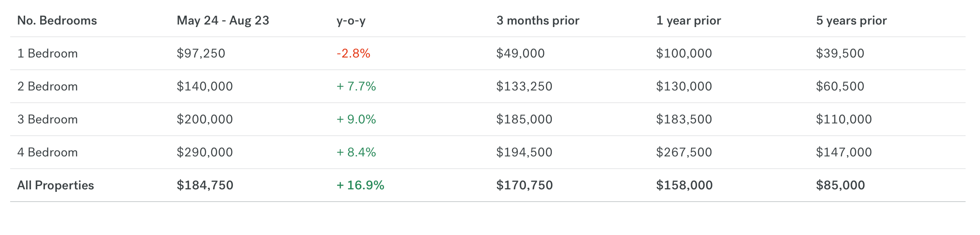Select the "1 year prior" column header
The width and height of the screenshot is (980, 235).
pos(688,21)
